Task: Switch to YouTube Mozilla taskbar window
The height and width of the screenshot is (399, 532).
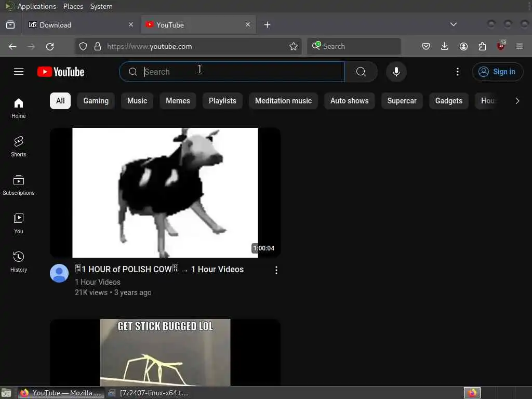Action: tap(61, 393)
